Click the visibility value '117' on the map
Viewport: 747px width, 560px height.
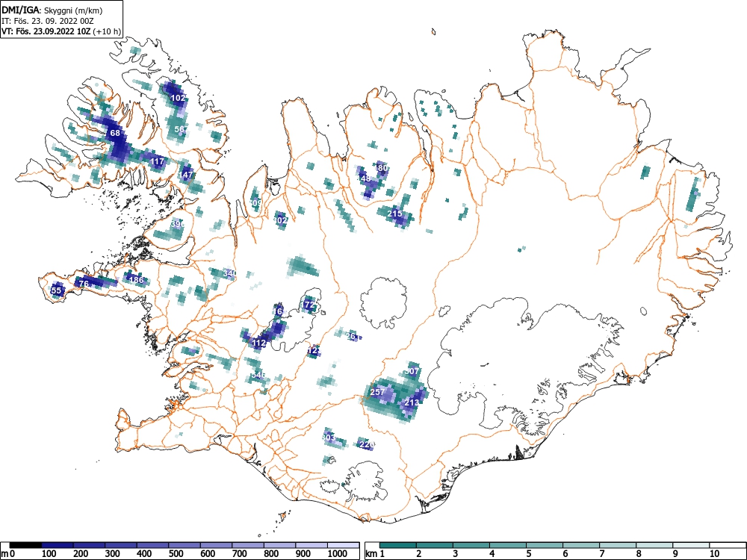tap(157, 161)
